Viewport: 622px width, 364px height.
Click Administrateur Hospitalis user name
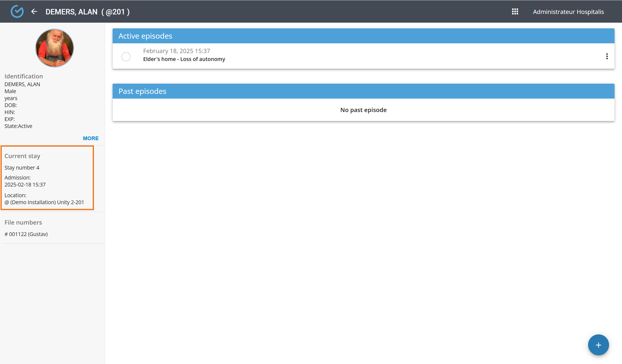[568, 12]
